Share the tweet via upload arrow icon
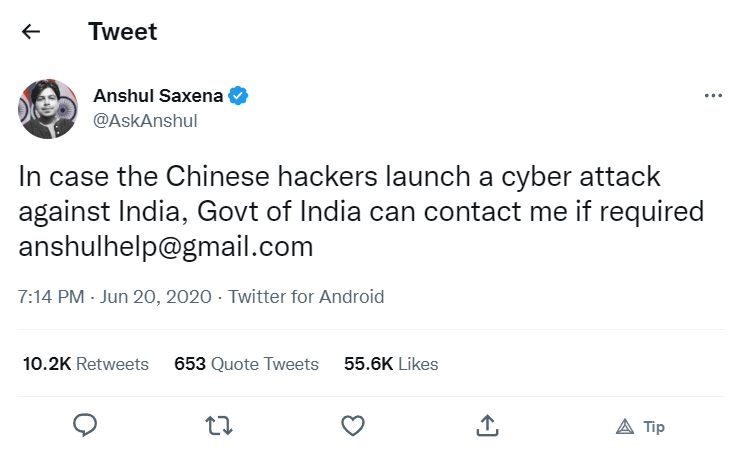The image size is (736, 453). click(487, 426)
